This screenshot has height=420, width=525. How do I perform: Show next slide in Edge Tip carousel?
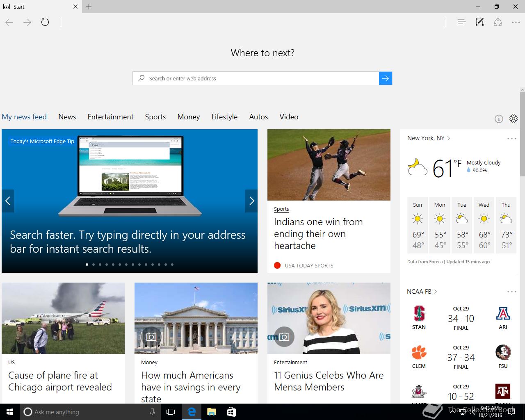(251, 201)
